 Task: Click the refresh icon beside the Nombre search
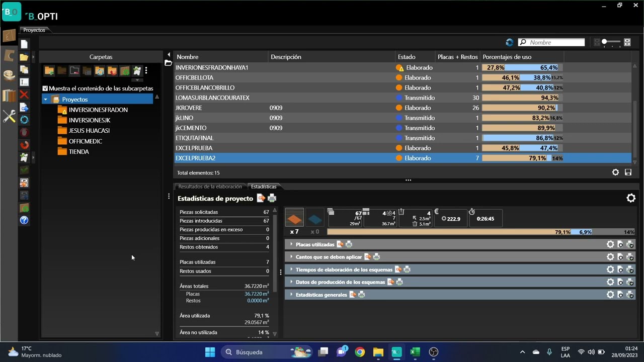point(510,43)
